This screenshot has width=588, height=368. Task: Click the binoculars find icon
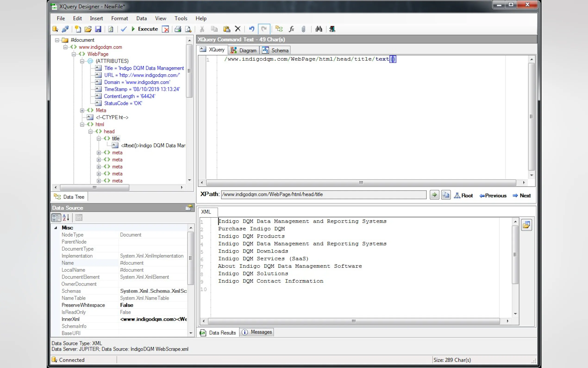click(x=319, y=29)
